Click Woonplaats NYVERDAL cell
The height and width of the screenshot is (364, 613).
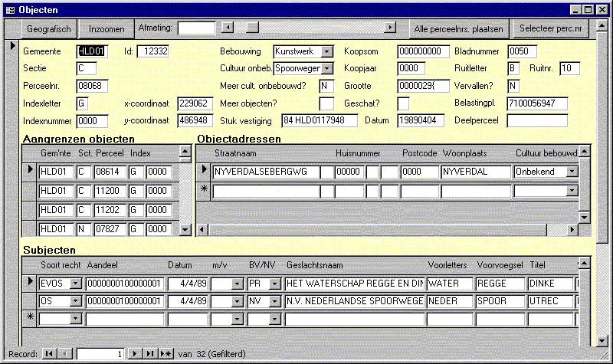tap(476, 172)
